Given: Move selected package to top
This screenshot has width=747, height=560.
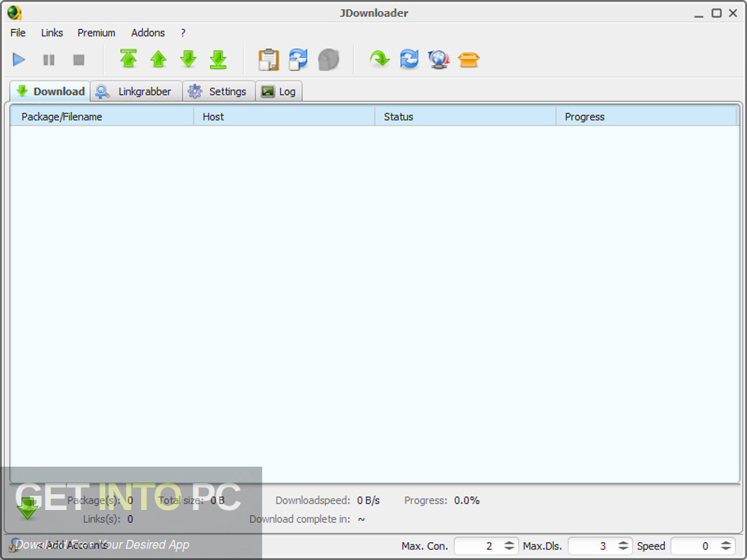Looking at the screenshot, I should coord(128,59).
